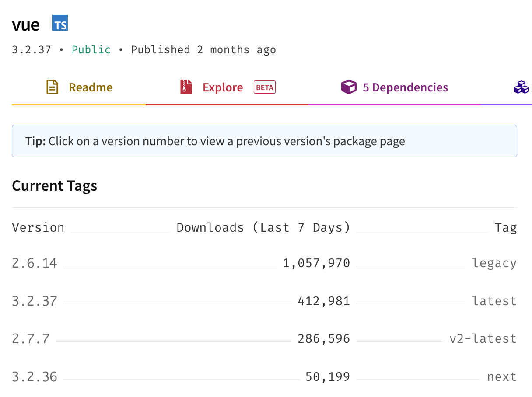View version 2.7.7 package page

(x=31, y=339)
